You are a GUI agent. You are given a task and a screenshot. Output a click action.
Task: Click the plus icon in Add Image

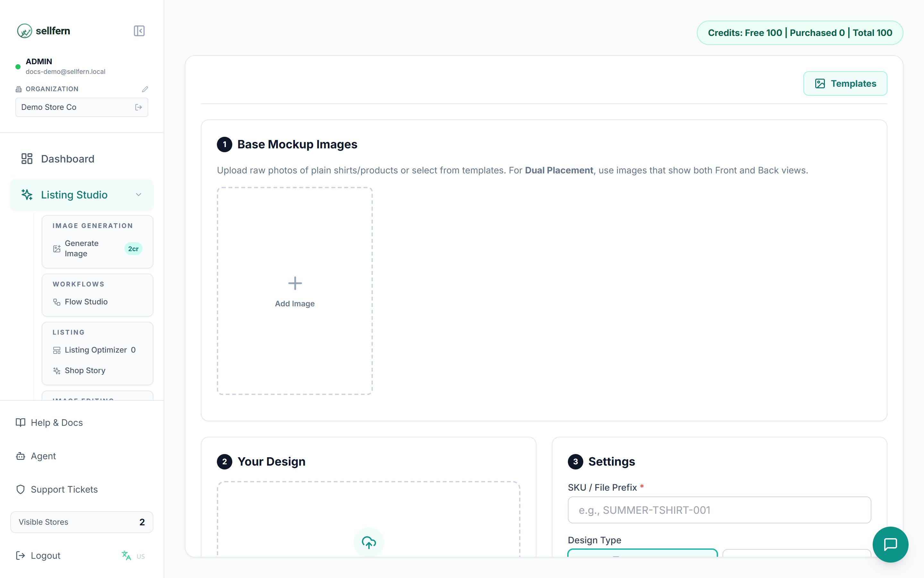tap(295, 283)
